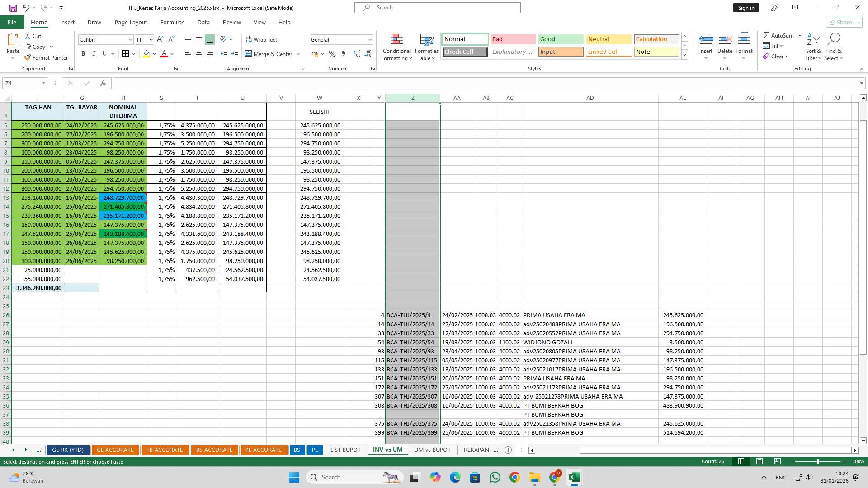The height and width of the screenshot is (488, 868).
Task: Toggle center alignment
Action: [x=198, y=54]
